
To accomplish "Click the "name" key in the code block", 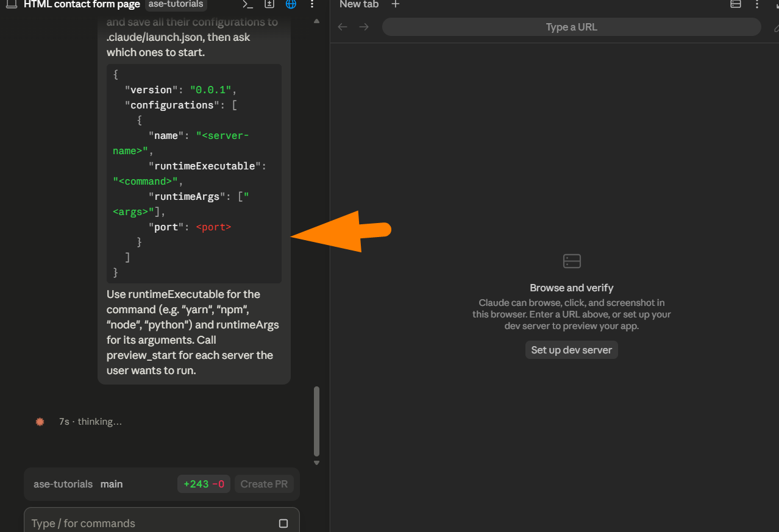I will tap(166, 135).
